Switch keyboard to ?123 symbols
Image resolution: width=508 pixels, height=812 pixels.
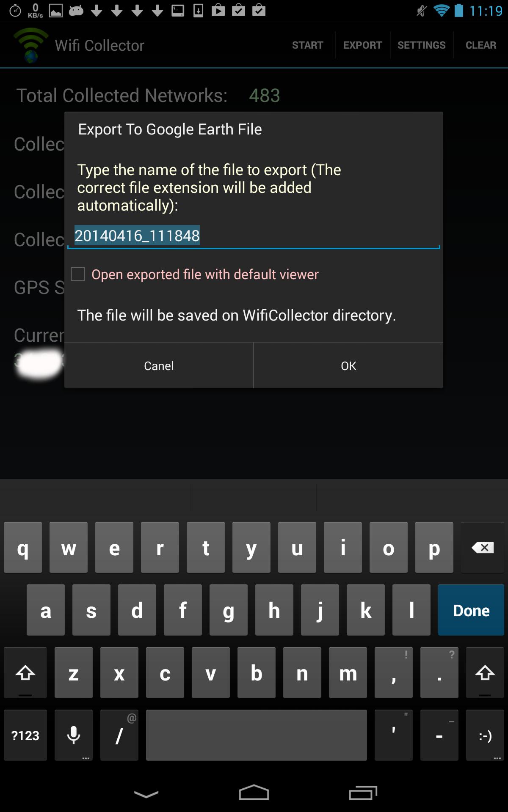coord(25,735)
